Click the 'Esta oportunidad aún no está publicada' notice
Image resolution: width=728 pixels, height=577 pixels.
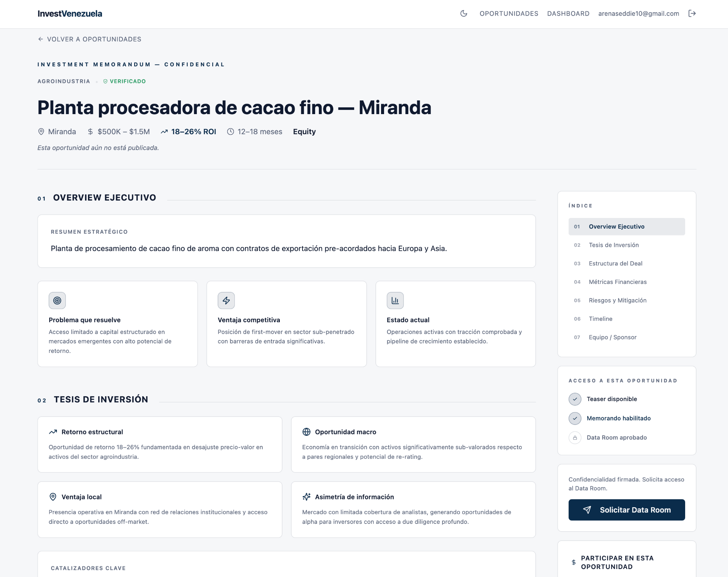coord(98,148)
